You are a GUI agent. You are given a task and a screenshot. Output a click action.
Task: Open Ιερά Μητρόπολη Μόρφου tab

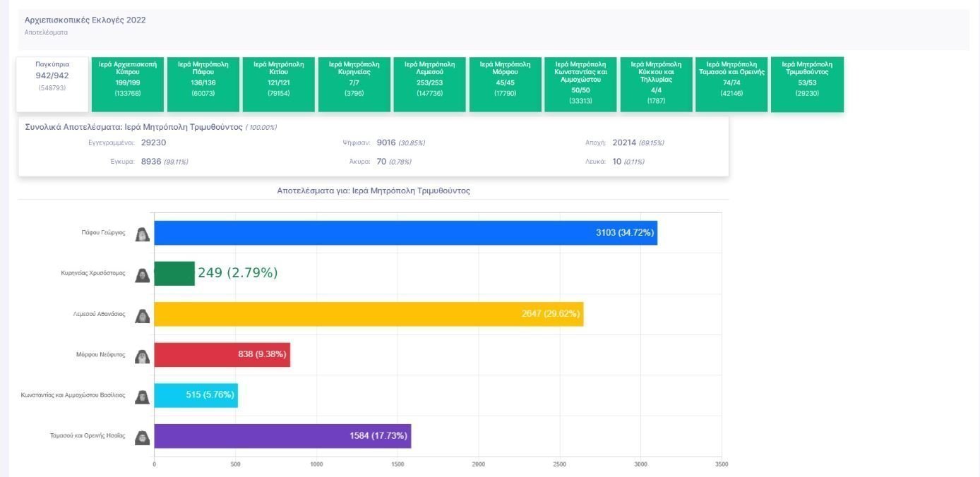coord(506,85)
